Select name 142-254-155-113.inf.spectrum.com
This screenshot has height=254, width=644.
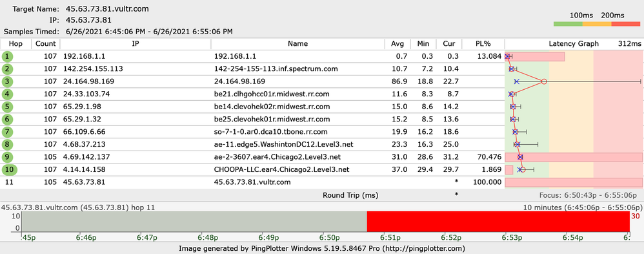pos(276,69)
